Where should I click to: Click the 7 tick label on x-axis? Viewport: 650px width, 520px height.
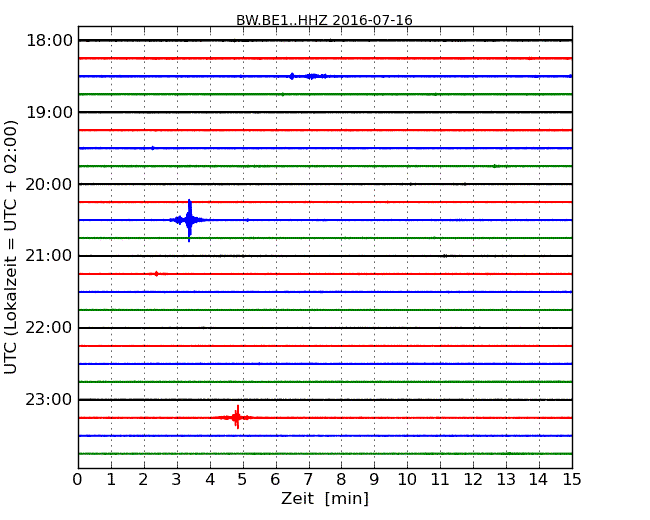pyautogui.click(x=308, y=480)
